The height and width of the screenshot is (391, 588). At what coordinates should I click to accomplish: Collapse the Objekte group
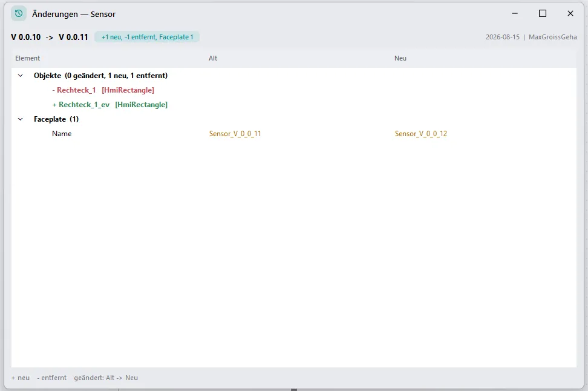pyautogui.click(x=20, y=76)
